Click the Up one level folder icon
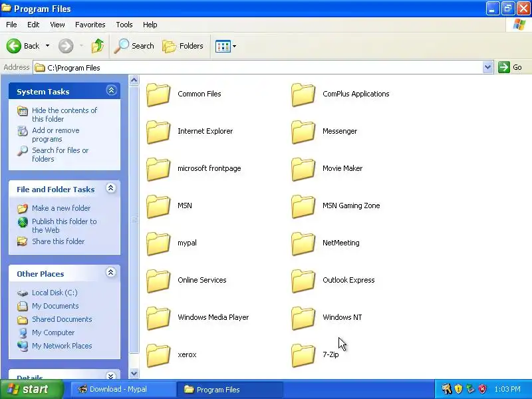Image resolution: width=532 pixels, height=399 pixels. pos(98,46)
